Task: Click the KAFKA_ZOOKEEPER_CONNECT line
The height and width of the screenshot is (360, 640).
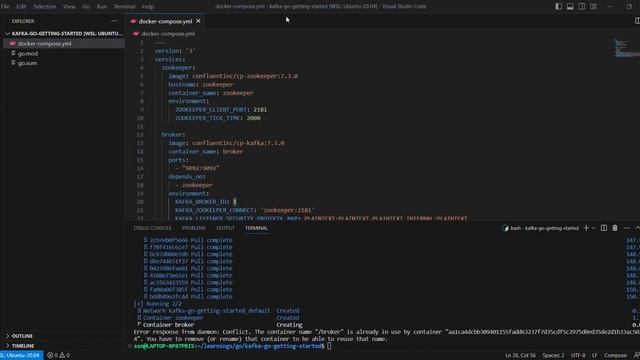Action: (245, 210)
